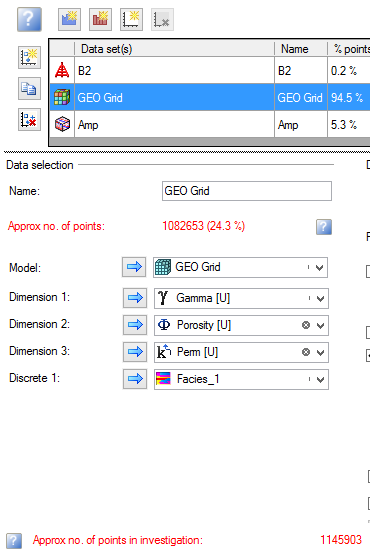Click the Amp cell in Name column
This screenshot has width=370, height=551.
coord(301,124)
